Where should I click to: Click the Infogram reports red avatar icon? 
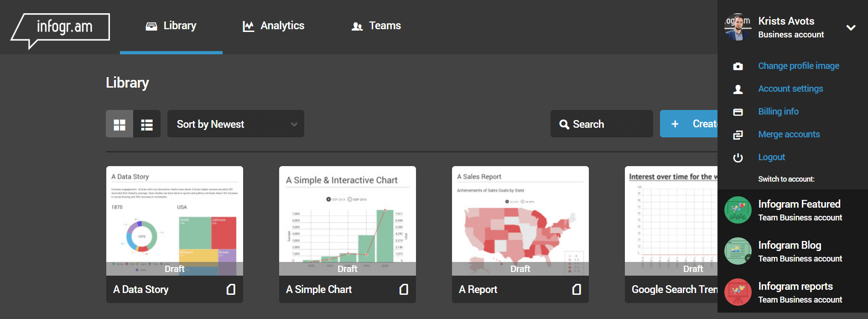click(x=738, y=292)
